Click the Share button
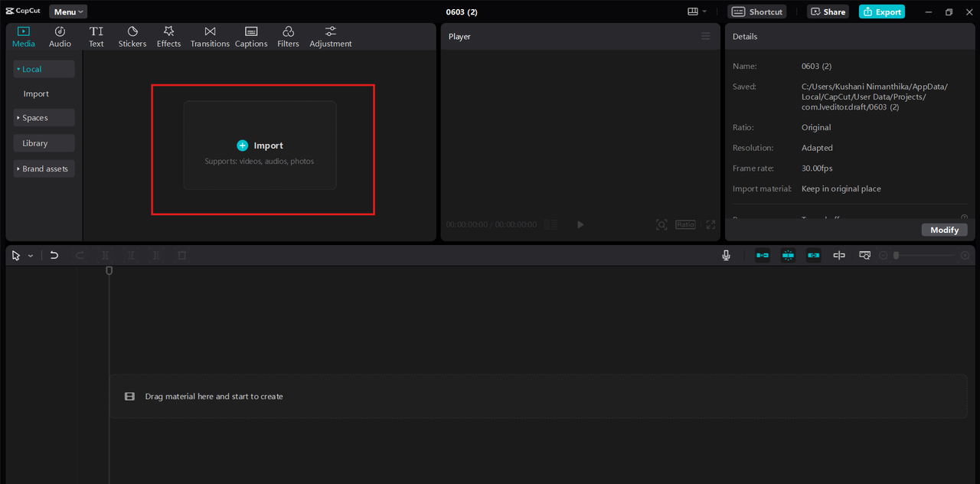 [828, 11]
